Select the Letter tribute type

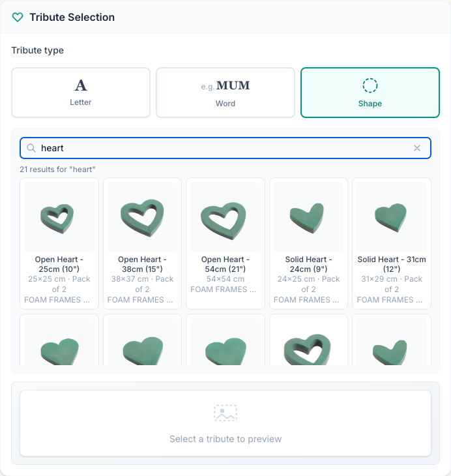(x=81, y=93)
